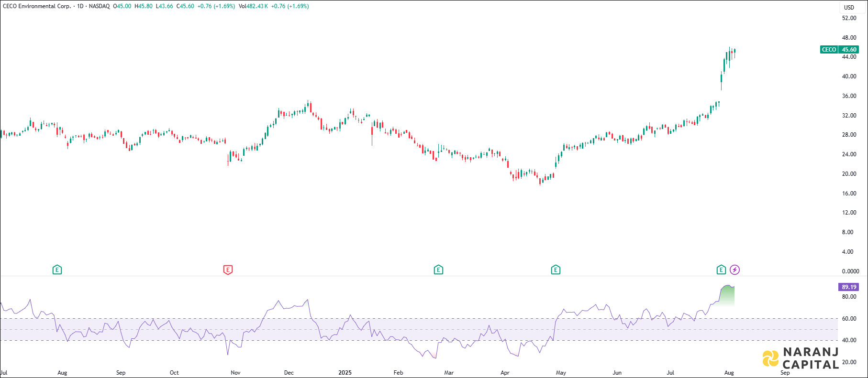Select the 1D interval label
The height and width of the screenshot is (378, 868).
click(80, 6)
